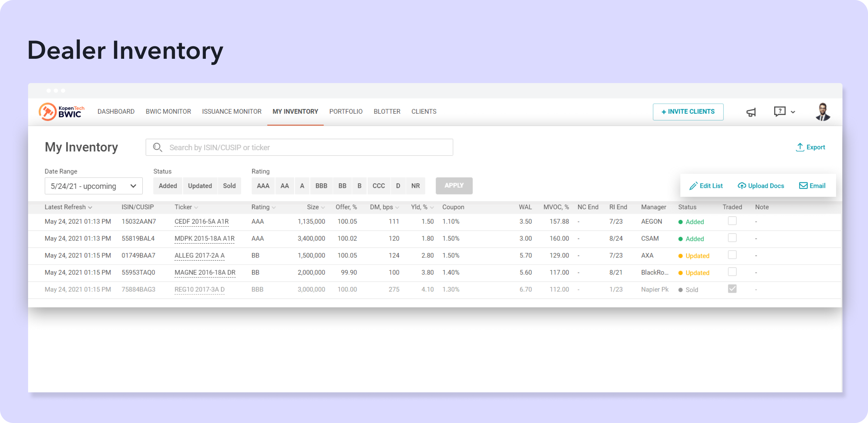This screenshot has height=423, width=868.
Task: Open the help chat icon
Action: (x=779, y=111)
